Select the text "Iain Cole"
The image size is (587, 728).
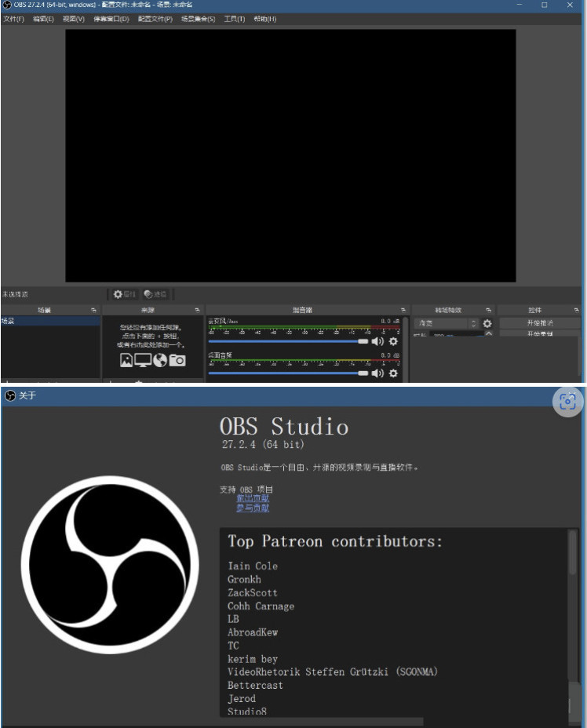(x=253, y=566)
